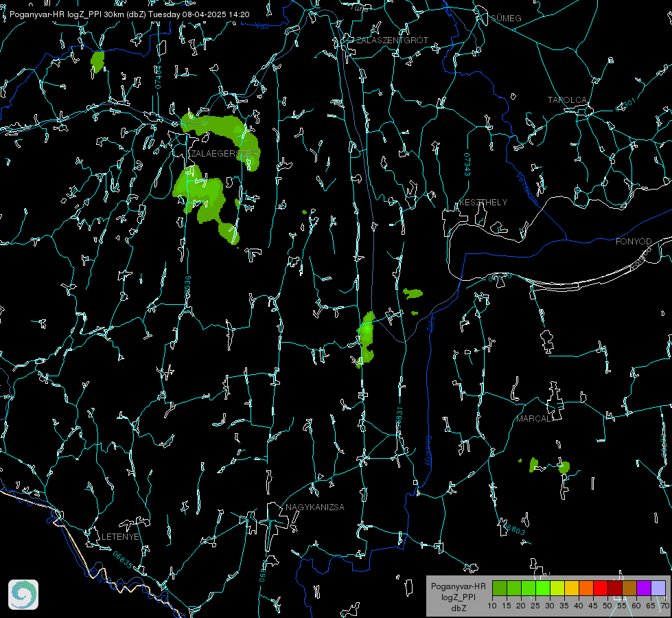The width and height of the screenshot is (672, 618).
Task: Click the road number label 06803
Action: (x=514, y=529)
